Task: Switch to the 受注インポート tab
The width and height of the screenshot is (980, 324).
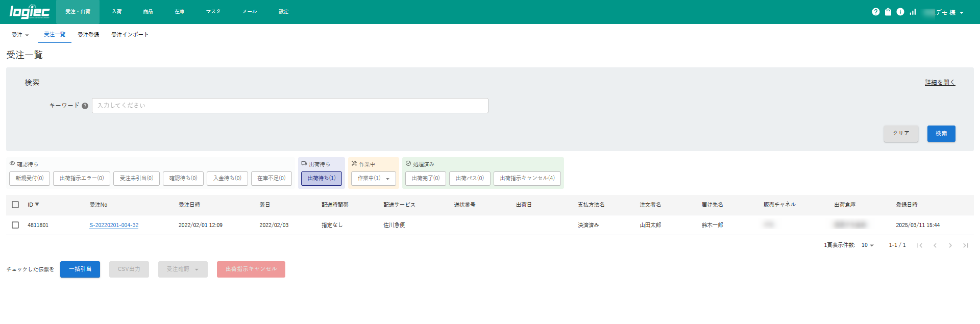Action: pos(130,35)
